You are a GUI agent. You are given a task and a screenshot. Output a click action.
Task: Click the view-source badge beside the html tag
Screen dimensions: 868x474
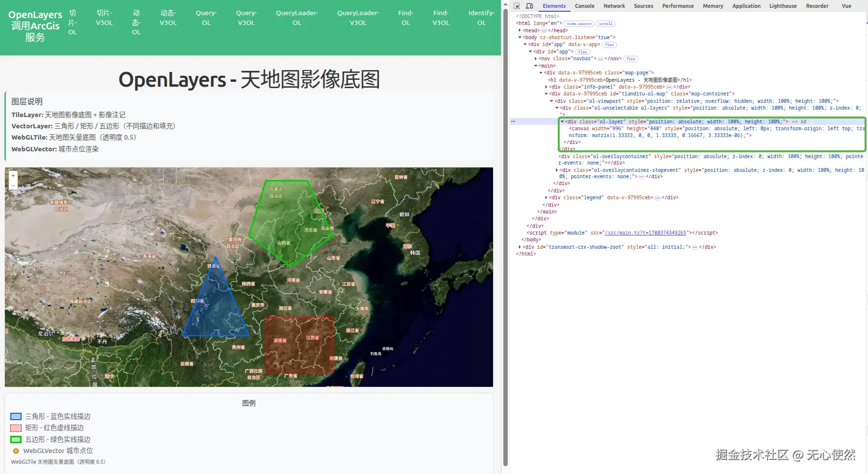(x=579, y=24)
